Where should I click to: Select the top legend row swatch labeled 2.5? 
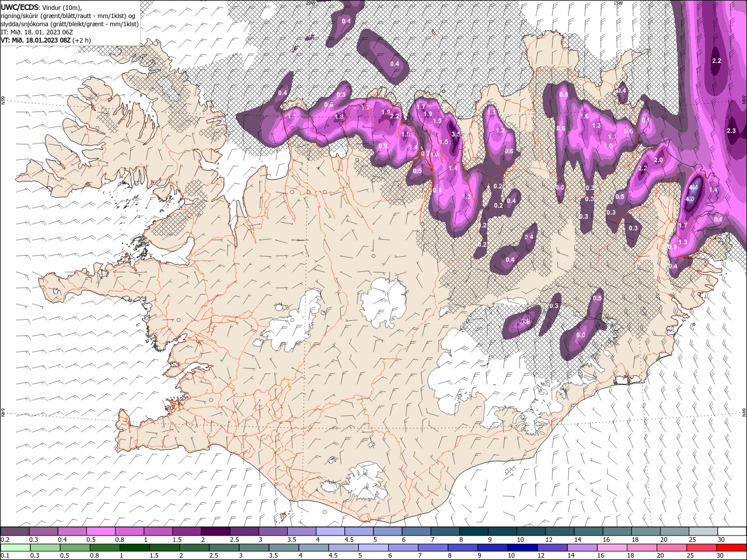point(244,531)
